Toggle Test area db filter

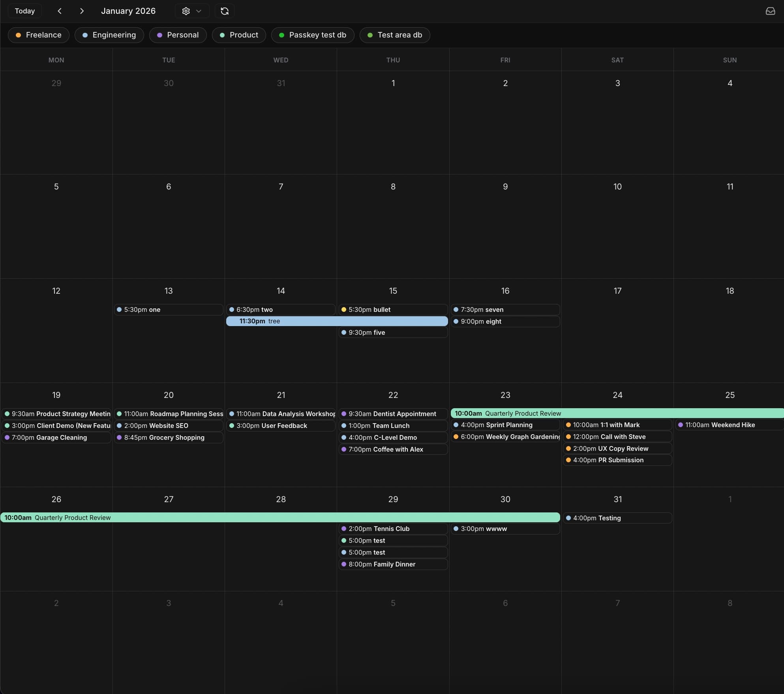(395, 35)
